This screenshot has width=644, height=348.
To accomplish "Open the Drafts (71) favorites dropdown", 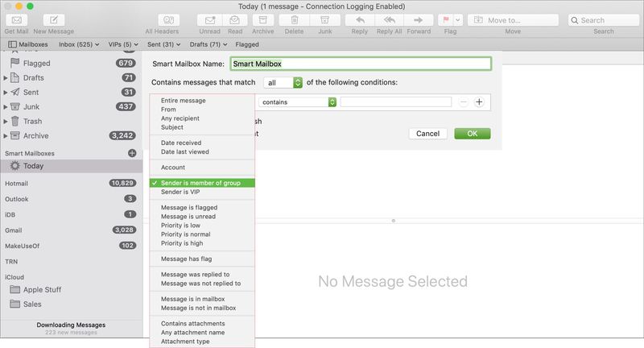I will point(208,44).
